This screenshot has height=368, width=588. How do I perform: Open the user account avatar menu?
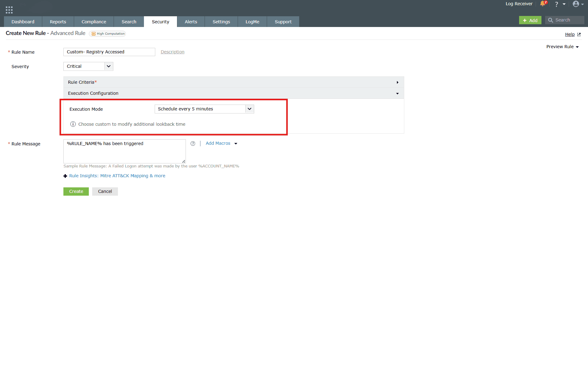tap(576, 4)
